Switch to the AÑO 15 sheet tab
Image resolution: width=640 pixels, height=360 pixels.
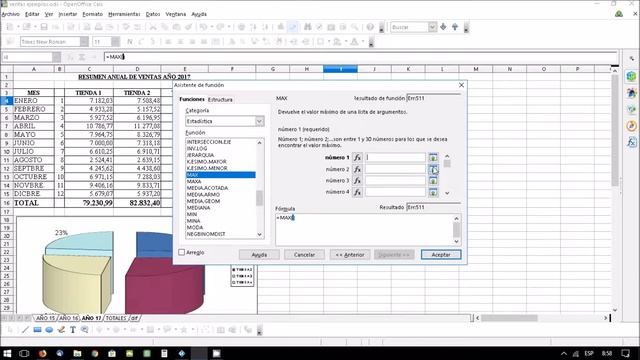pos(45,318)
